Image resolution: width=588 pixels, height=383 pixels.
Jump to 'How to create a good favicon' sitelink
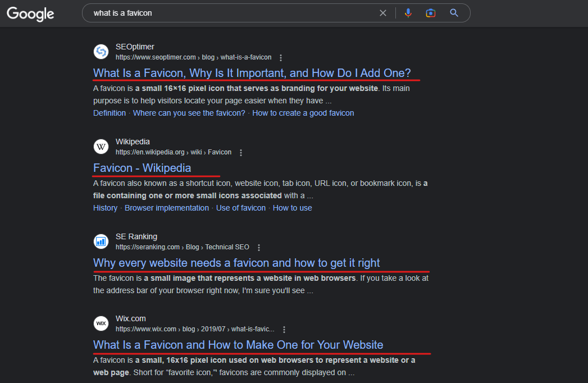(x=303, y=113)
